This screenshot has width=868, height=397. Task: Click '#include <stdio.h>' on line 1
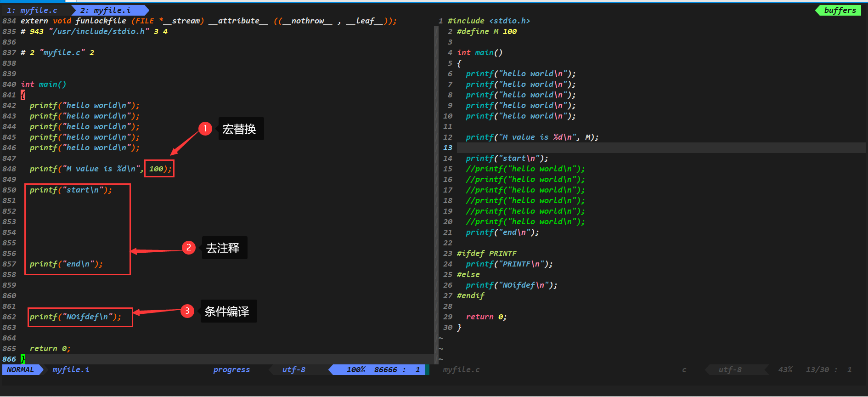coord(489,21)
